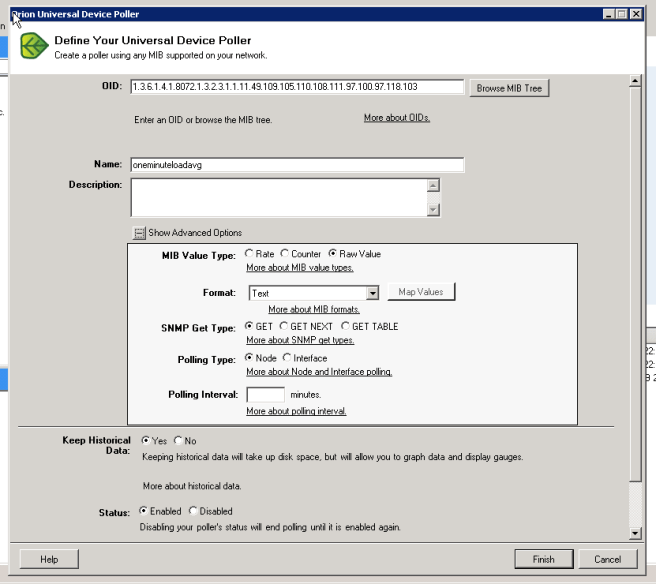Click the Map Values button
The image size is (656, 584).
(421, 292)
